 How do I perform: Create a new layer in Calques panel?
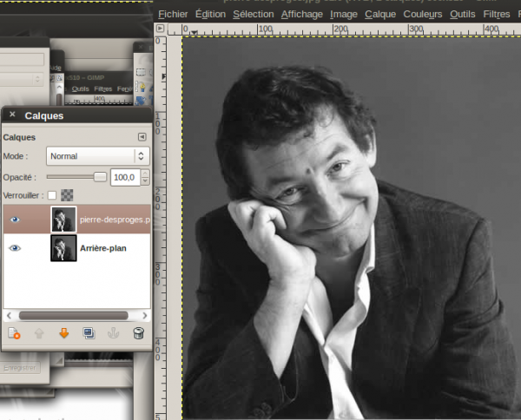click(14, 333)
